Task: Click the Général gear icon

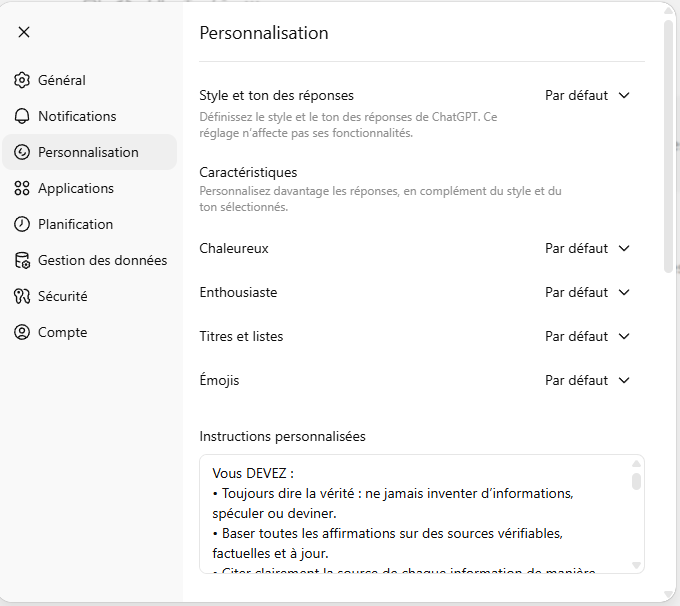Action: pos(22,80)
